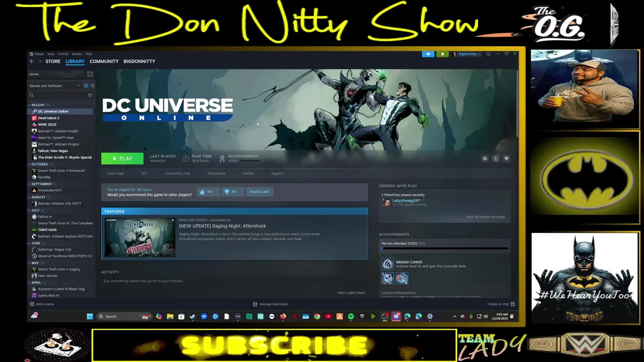Viewport: 644px width, 362px height.
Task: Open the Steam menu
Action: point(39,54)
